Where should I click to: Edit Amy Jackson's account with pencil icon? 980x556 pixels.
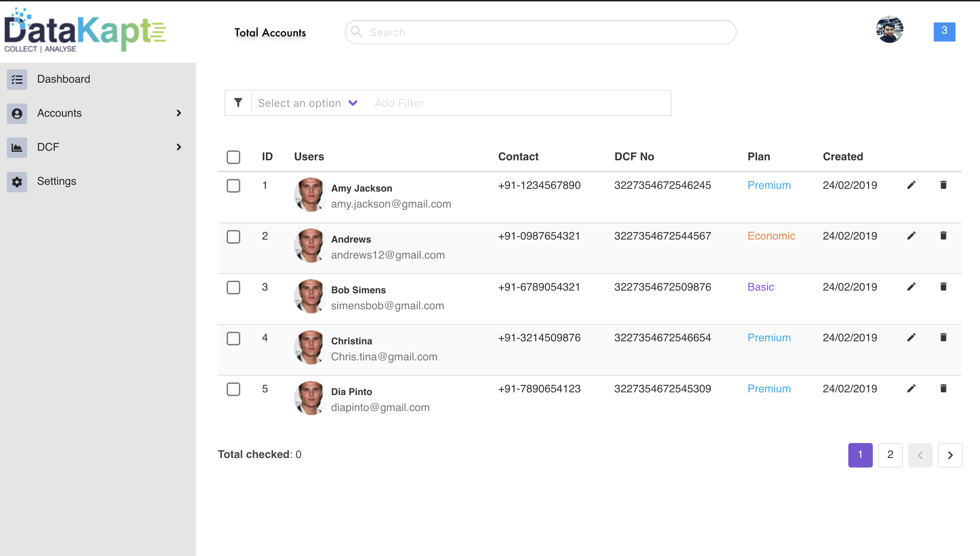pyautogui.click(x=911, y=185)
